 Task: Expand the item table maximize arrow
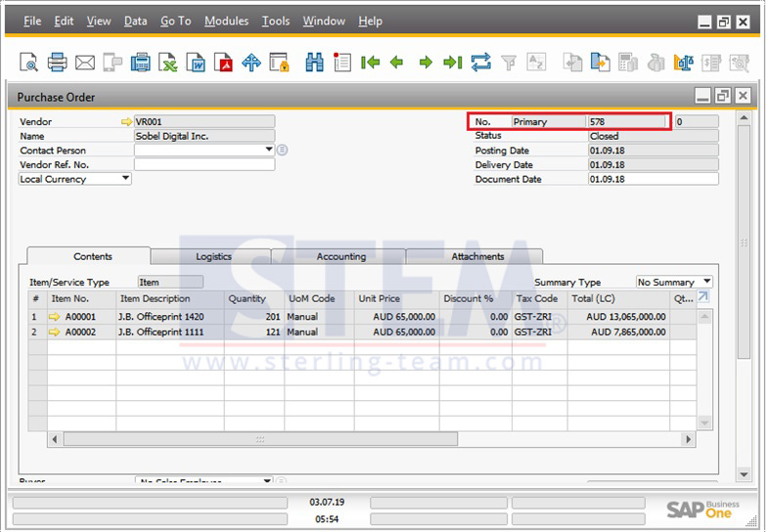tap(703, 296)
